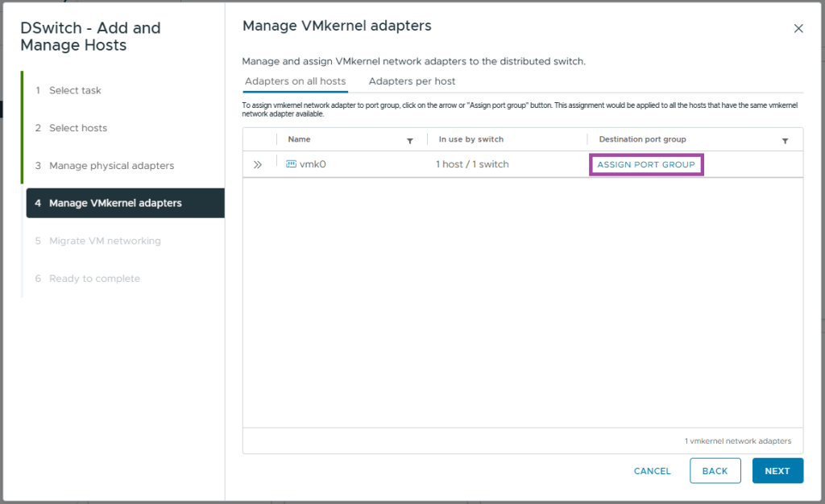
Task: Click step 5 Migrate VM networking
Action: click(x=105, y=241)
